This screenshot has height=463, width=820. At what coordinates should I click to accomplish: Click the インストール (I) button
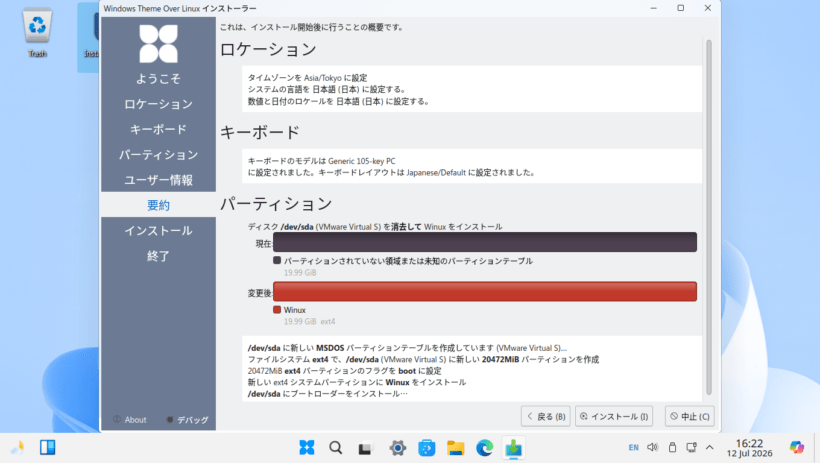pyautogui.click(x=614, y=416)
